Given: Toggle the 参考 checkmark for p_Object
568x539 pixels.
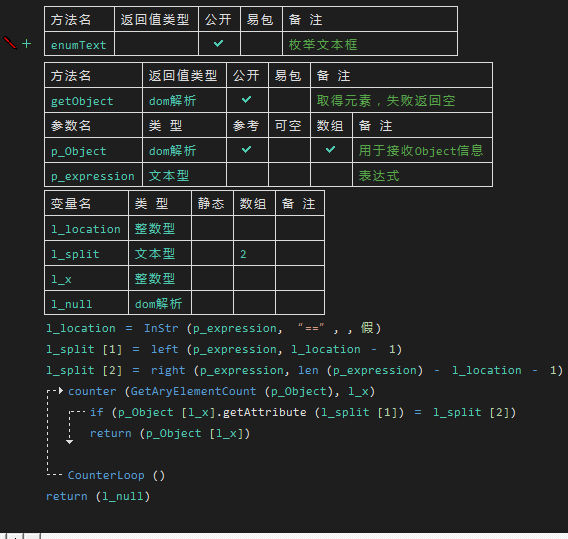Looking at the screenshot, I should pos(246,150).
